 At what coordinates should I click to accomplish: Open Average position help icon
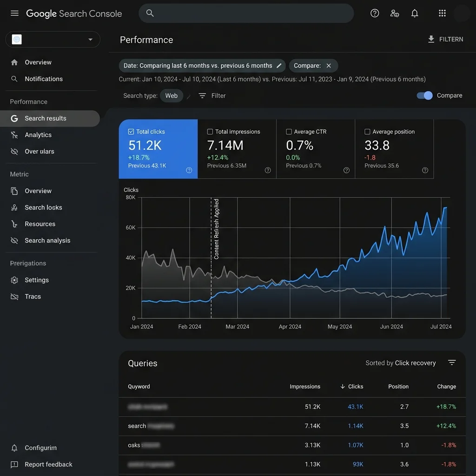[x=425, y=170]
